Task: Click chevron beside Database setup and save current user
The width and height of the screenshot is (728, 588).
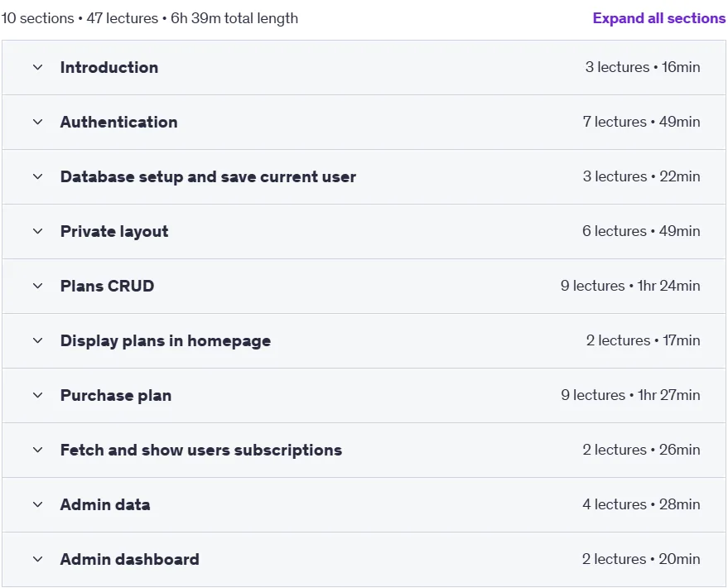Action: 37,177
